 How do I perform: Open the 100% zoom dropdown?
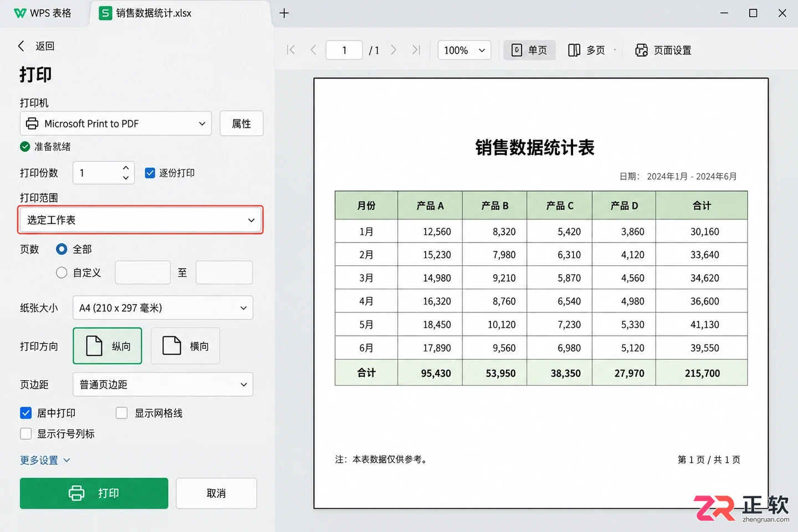click(464, 50)
